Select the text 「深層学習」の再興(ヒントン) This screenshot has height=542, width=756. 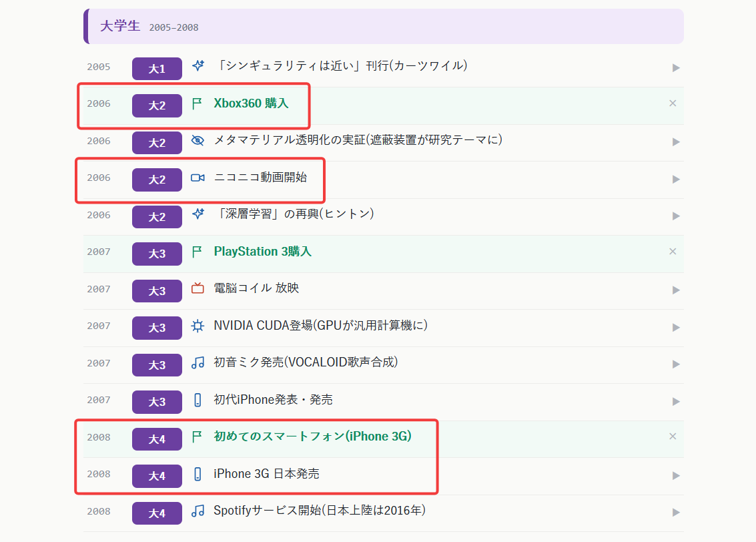point(294,214)
